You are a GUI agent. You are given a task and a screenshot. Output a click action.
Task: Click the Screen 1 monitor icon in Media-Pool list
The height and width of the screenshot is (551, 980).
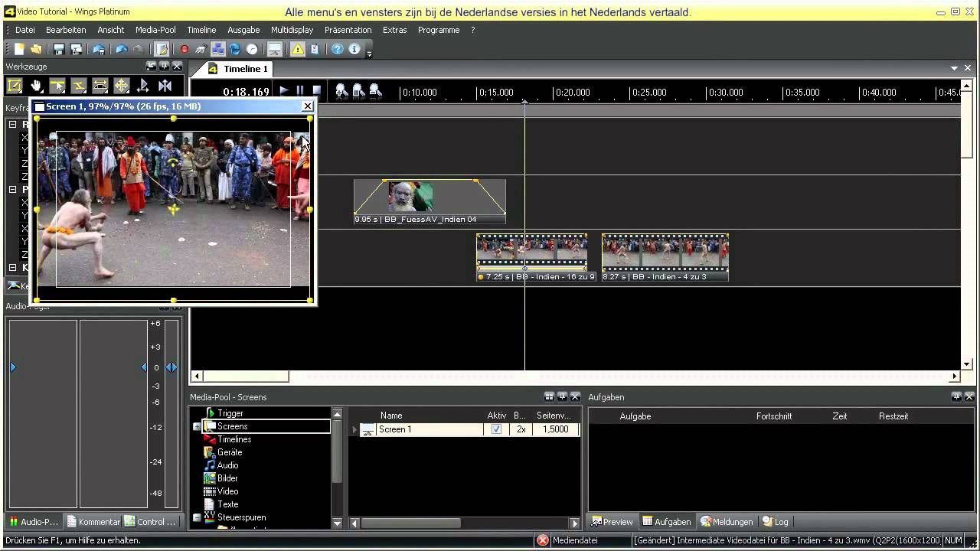tap(368, 429)
